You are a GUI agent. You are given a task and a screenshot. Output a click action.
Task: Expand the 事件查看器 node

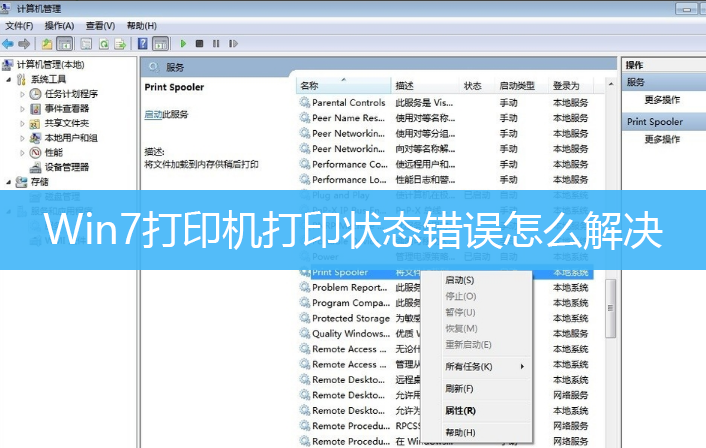pos(22,109)
